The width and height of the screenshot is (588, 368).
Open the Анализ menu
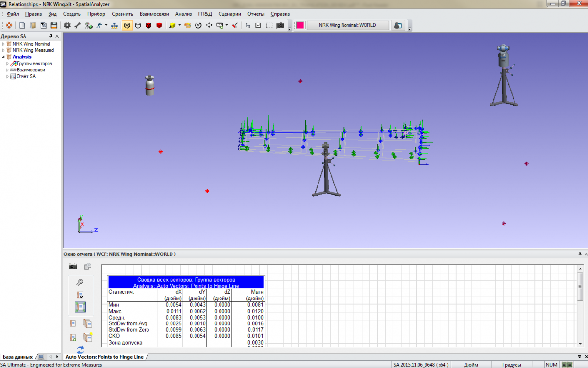[183, 14]
